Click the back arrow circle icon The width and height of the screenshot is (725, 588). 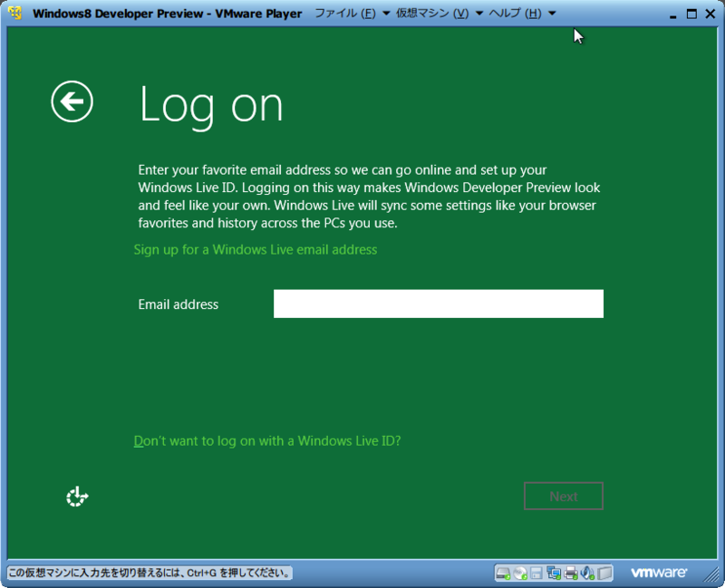pyautogui.click(x=72, y=101)
